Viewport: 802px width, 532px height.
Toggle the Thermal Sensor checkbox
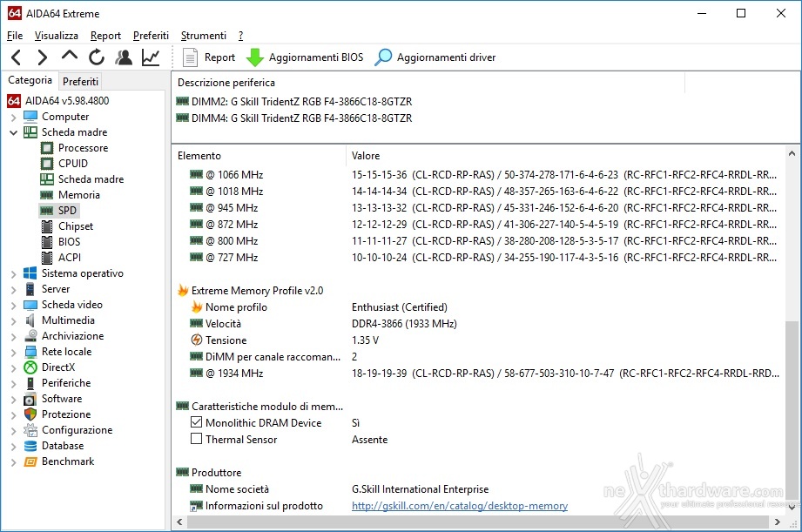[196, 438]
